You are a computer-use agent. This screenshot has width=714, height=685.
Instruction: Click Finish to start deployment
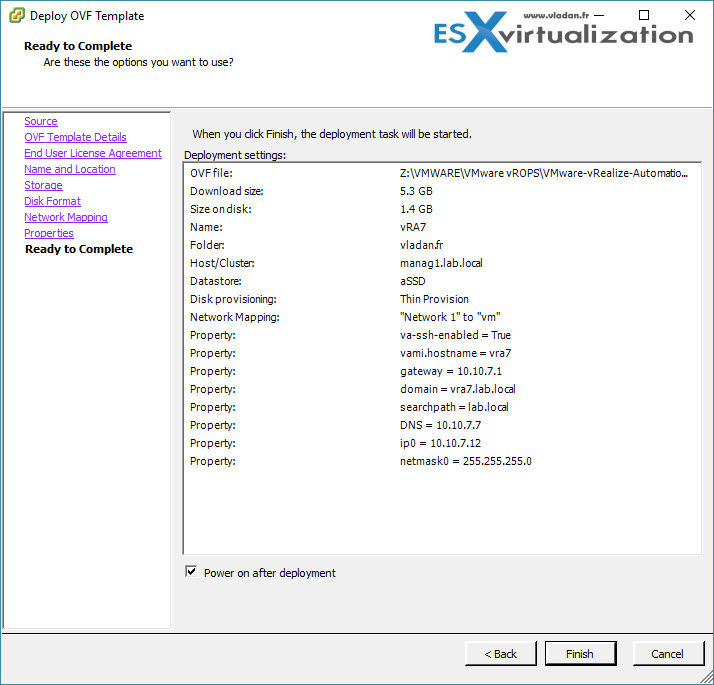pyautogui.click(x=580, y=654)
